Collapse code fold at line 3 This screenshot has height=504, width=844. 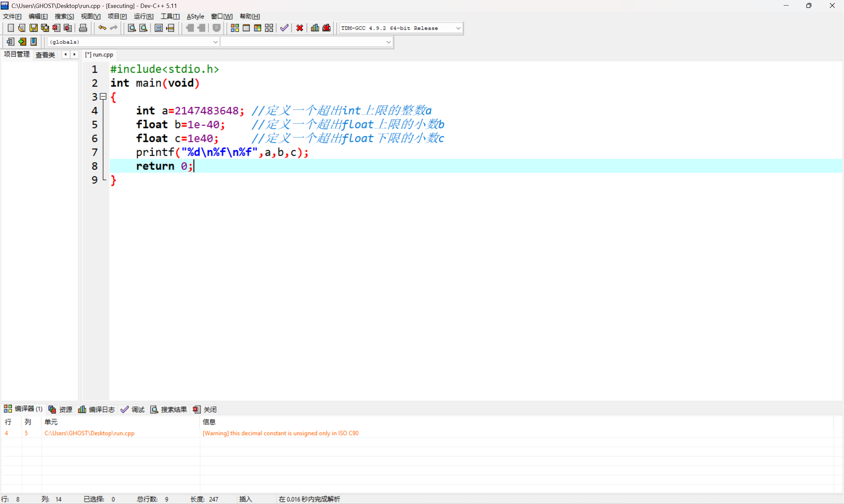[103, 97]
